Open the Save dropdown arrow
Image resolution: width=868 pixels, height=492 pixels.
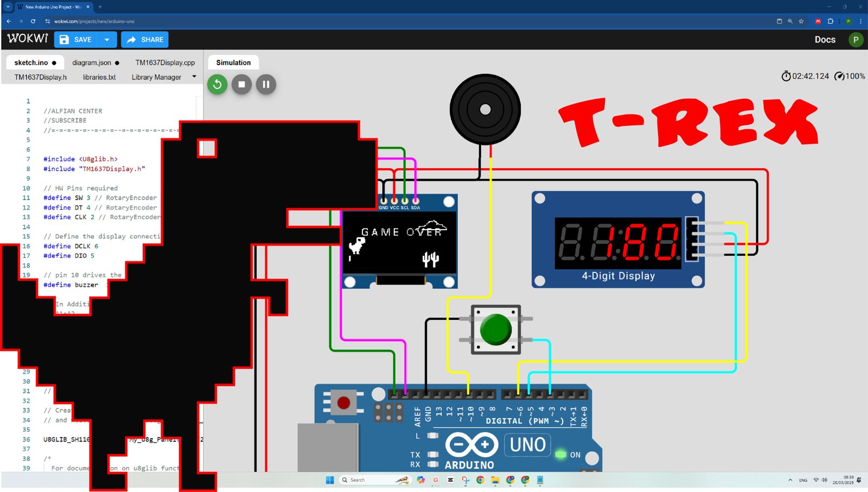click(107, 40)
